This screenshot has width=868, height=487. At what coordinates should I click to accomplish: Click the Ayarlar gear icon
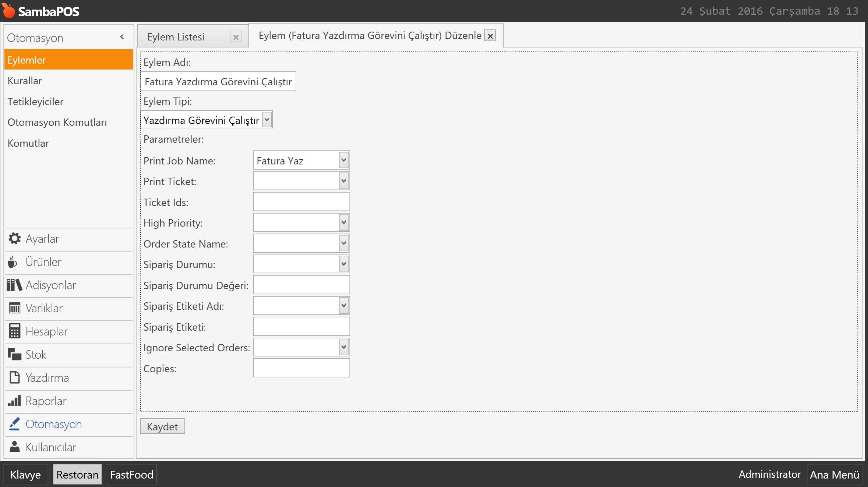15,239
